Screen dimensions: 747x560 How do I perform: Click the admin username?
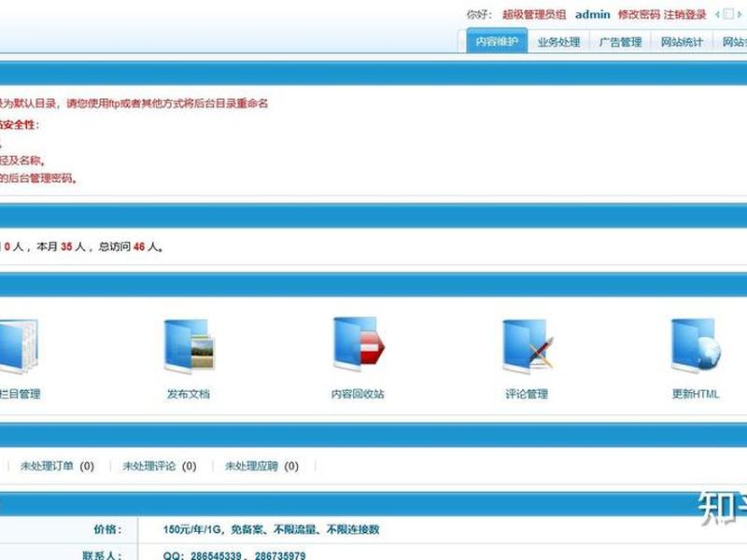pyautogui.click(x=593, y=15)
